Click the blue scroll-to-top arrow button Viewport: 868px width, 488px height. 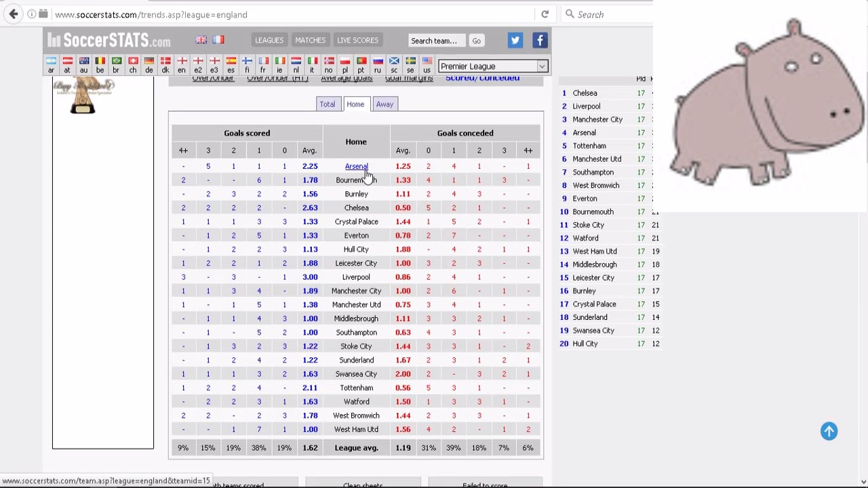(829, 431)
